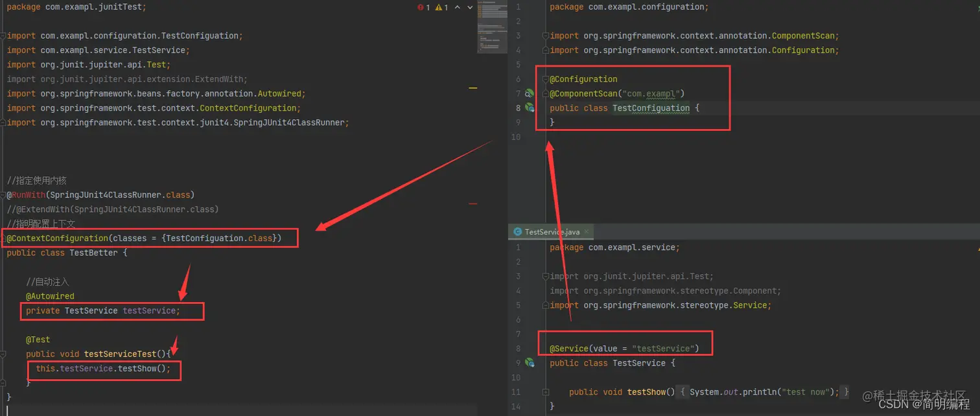Click fold end marker at line 5 in TestService.java
This screenshot has height=416, width=980.
(546, 305)
